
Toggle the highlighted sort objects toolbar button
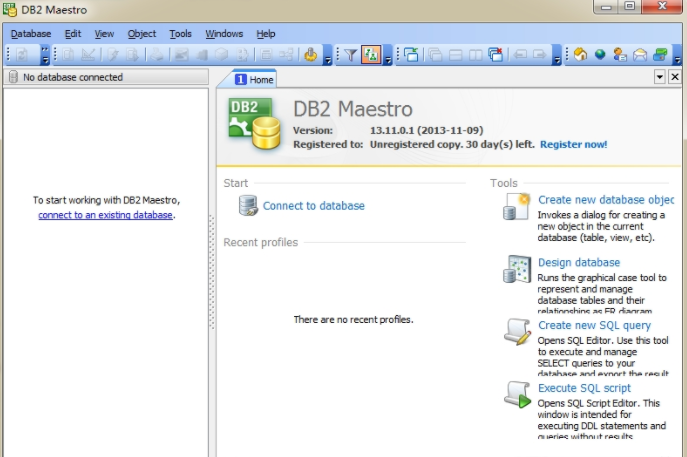point(371,55)
